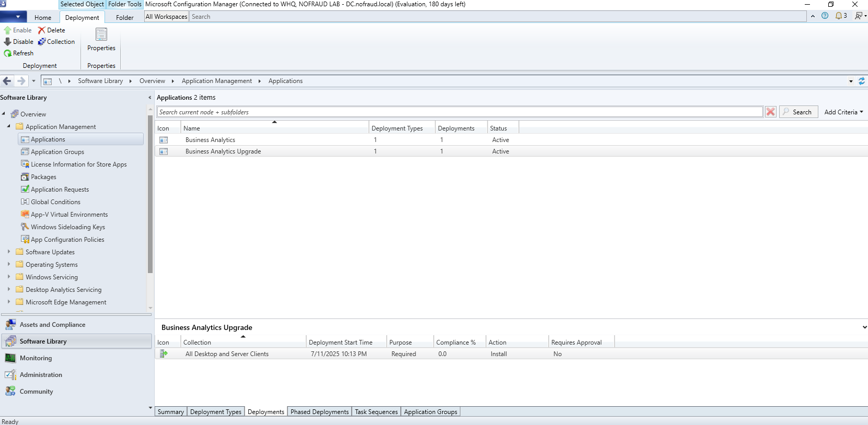Open the feedback user icon
This screenshot has height=425, width=868.
(x=860, y=16)
